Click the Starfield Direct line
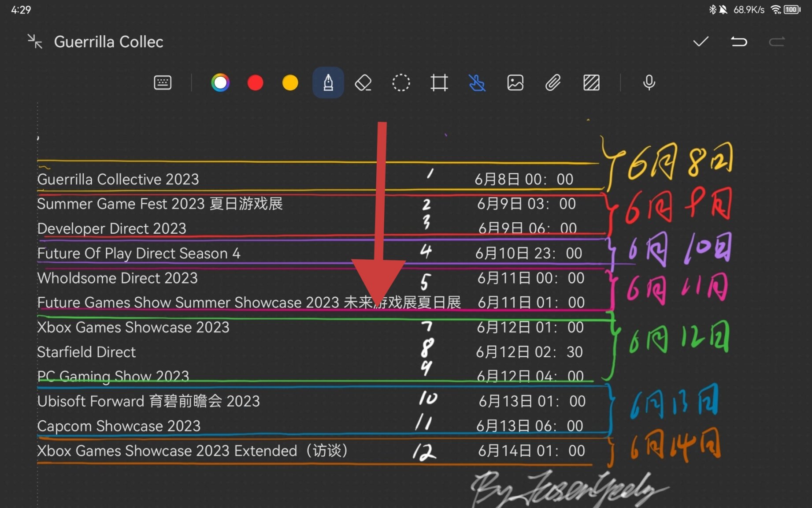This screenshot has width=812, height=508. click(86, 352)
